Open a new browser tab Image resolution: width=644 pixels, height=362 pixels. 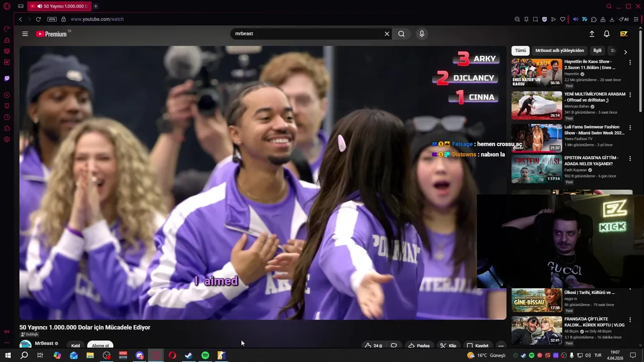point(96,6)
